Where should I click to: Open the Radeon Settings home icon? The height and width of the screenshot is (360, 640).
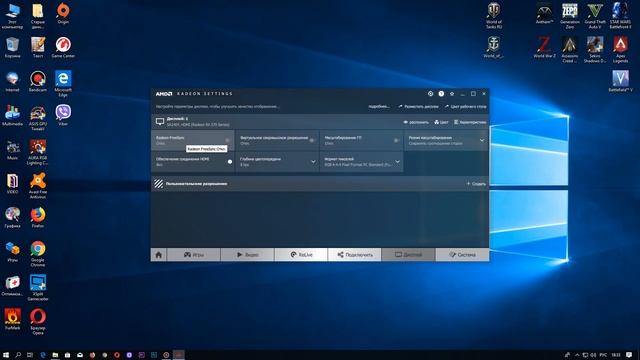(159, 255)
